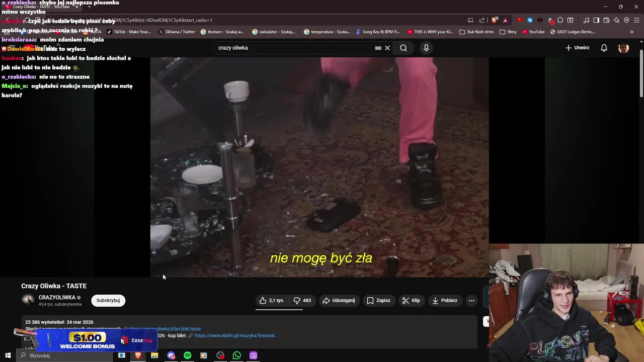Open more actions three-dot menu under video
This screenshot has height=362, width=644.
(x=471, y=301)
